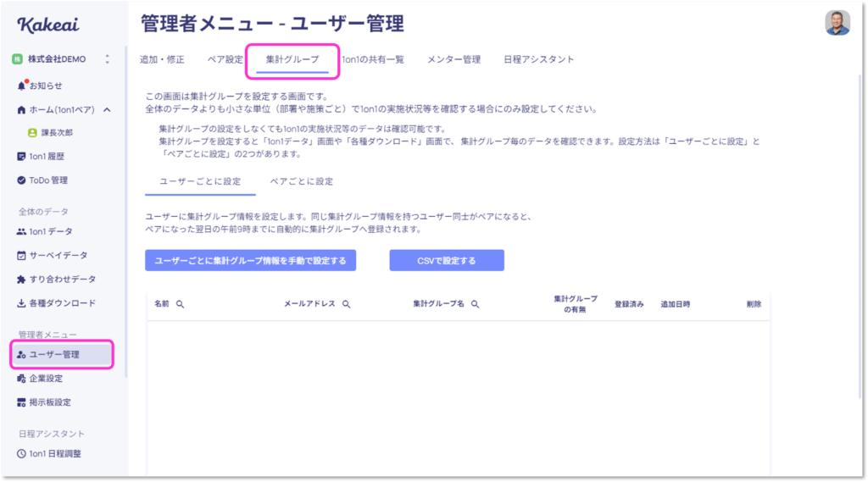This screenshot has height=482, width=868.
Task: Click the CSVで設定する button
Action: pos(447,261)
